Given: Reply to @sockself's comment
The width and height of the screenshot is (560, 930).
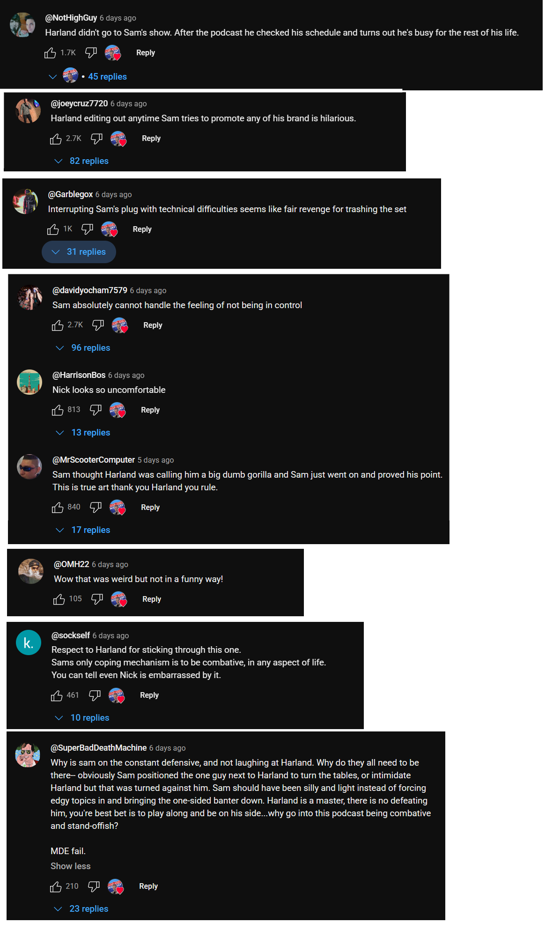Looking at the screenshot, I should [149, 695].
